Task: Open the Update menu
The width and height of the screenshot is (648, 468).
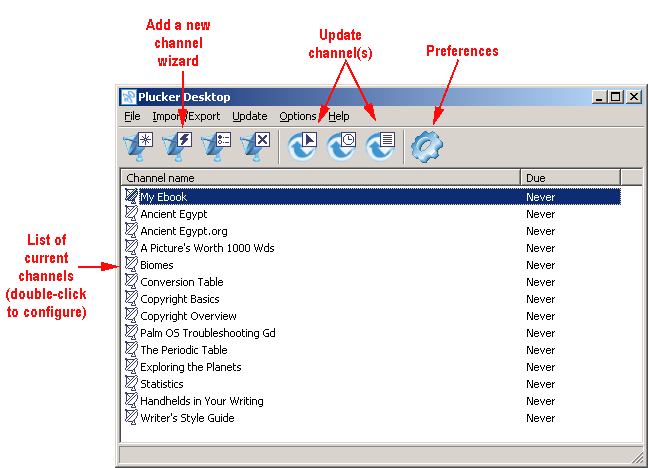Action: tap(250, 117)
